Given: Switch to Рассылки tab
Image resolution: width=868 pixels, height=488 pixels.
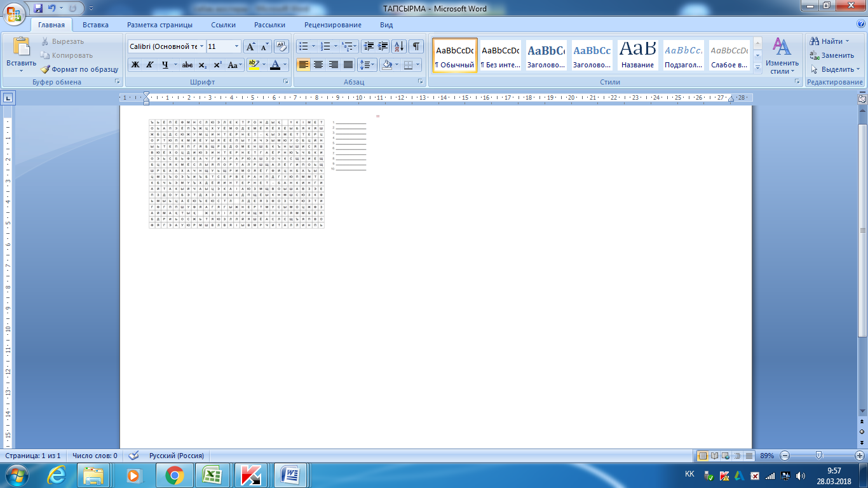Looking at the screenshot, I should [x=269, y=25].
